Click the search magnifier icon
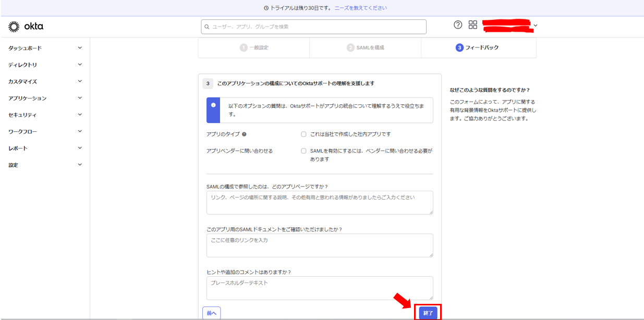 [x=207, y=27]
